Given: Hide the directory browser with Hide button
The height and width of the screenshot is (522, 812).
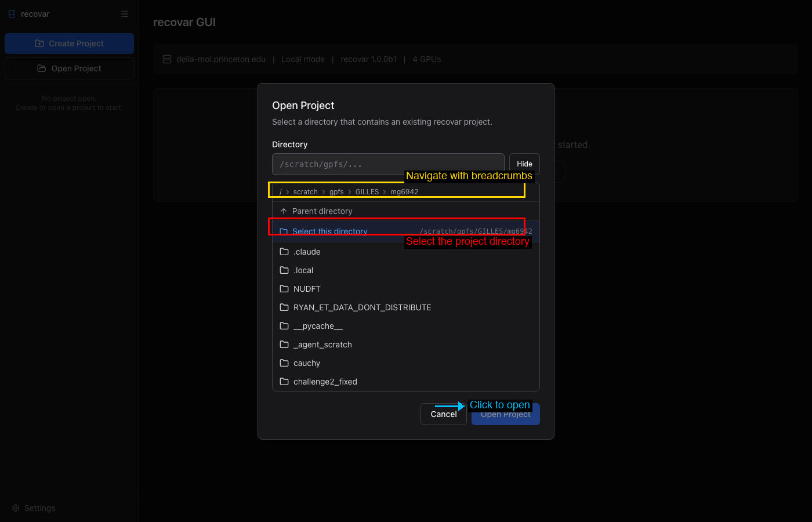Looking at the screenshot, I should (x=524, y=164).
